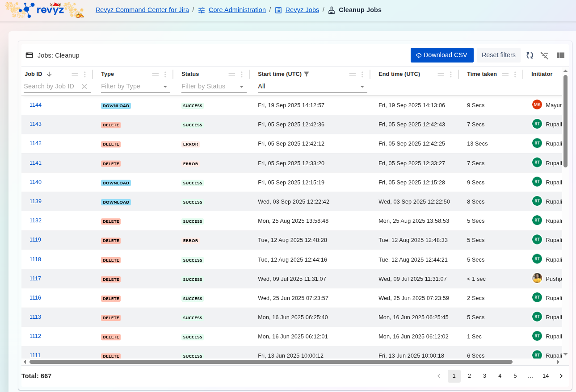This screenshot has height=392, width=576.
Task: Click the Revyz logo
Action: [45, 10]
